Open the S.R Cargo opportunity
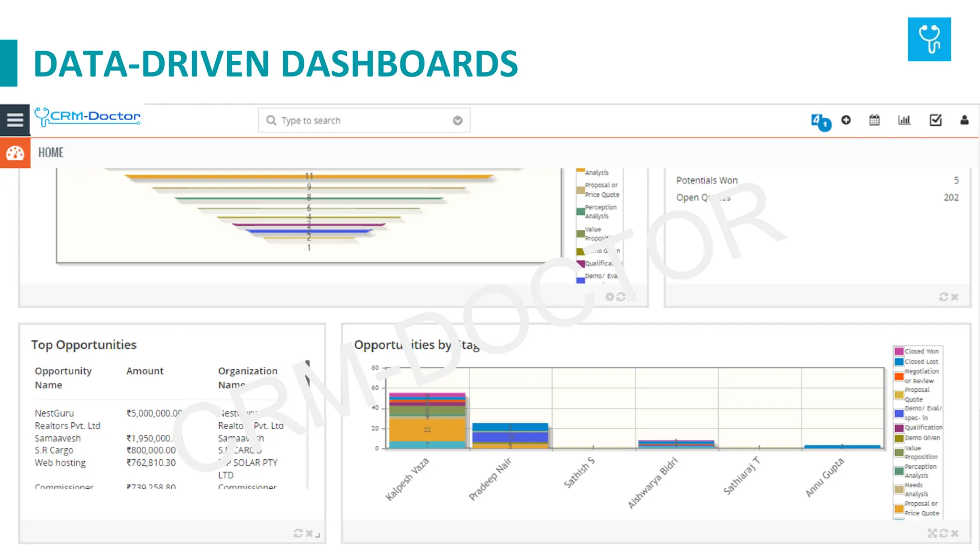This screenshot has width=980, height=551. tap(54, 450)
